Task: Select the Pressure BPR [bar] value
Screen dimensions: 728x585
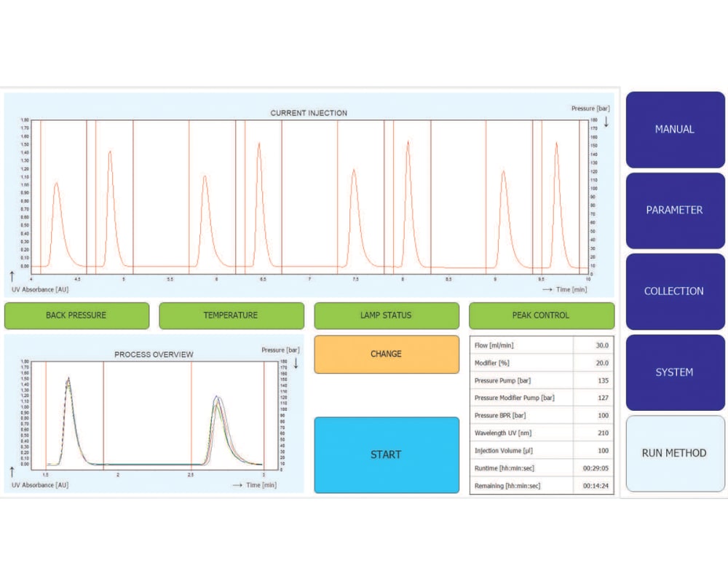Action: [x=593, y=415]
